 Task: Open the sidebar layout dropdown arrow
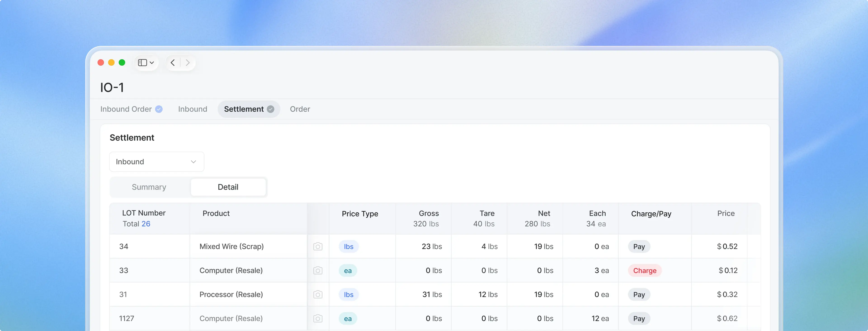(152, 63)
